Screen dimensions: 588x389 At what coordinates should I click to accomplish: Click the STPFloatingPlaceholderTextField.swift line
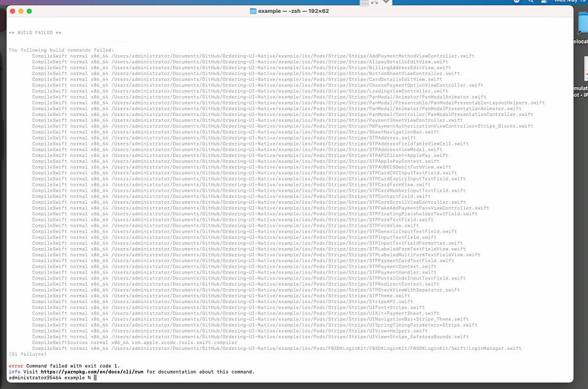pos(255,213)
